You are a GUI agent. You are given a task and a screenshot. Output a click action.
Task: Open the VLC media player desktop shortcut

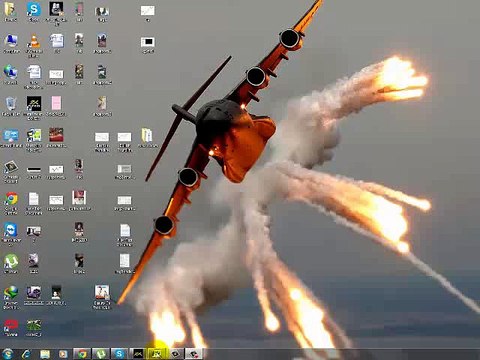34,41
